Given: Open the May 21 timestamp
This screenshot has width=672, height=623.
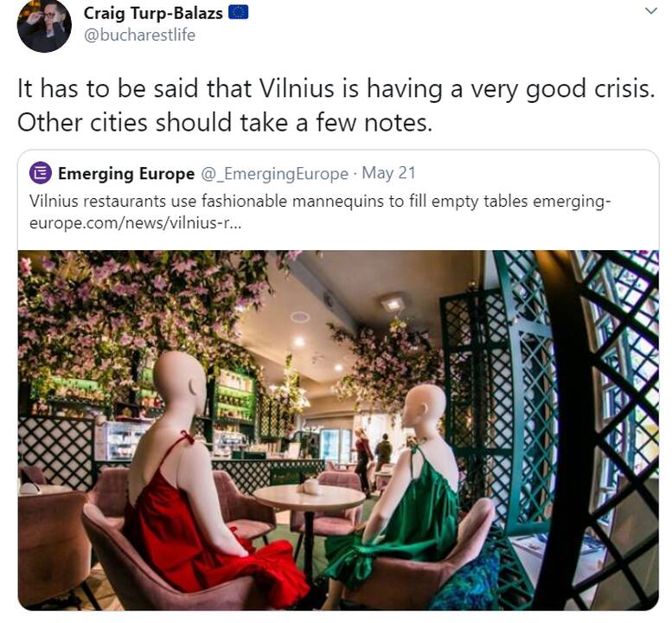Looking at the screenshot, I should [388, 173].
